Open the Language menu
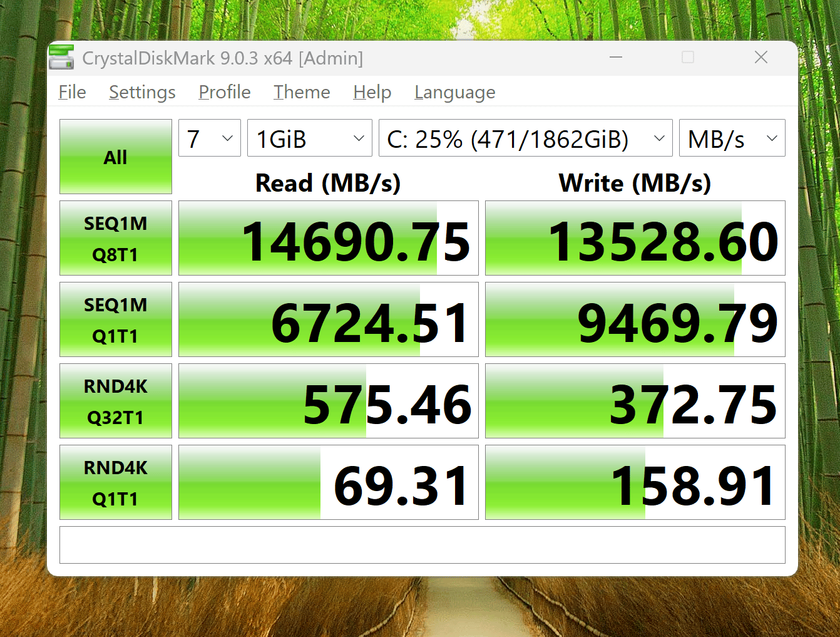The image size is (840, 637). coord(455,92)
